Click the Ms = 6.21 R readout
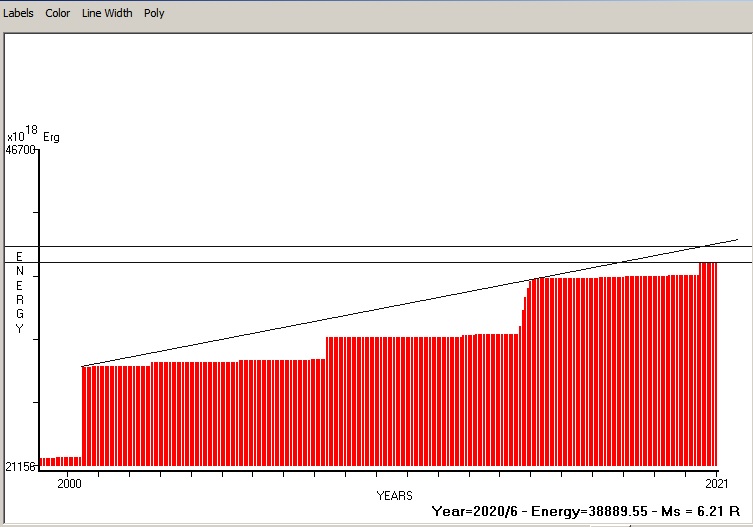This screenshot has width=753, height=527. coord(694,511)
